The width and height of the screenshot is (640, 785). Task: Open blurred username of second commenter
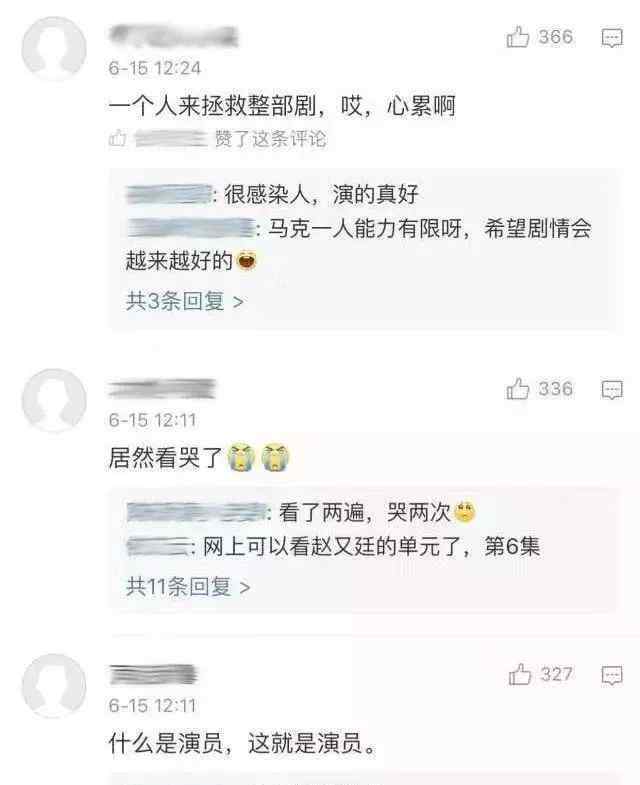coord(162,389)
